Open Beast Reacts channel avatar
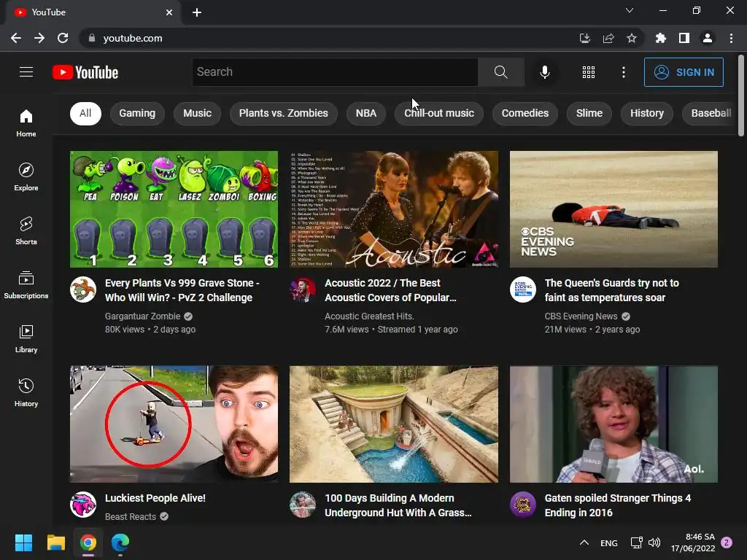747x560 pixels. tap(83, 505)
